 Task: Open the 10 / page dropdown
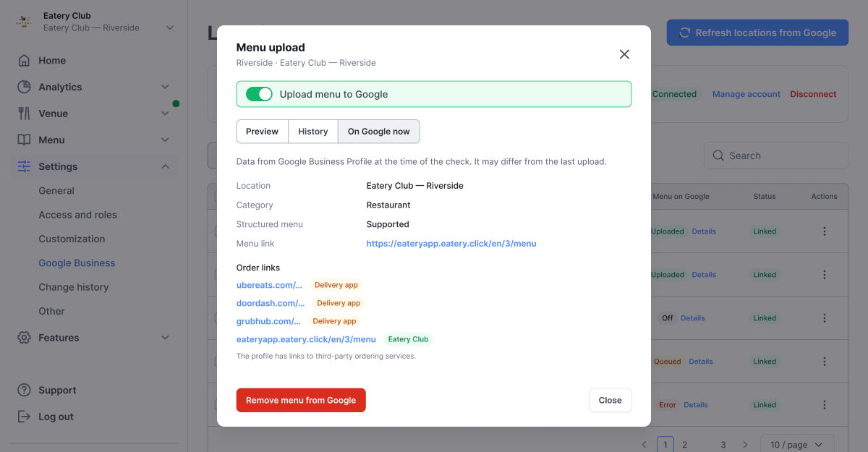point(797,445)
